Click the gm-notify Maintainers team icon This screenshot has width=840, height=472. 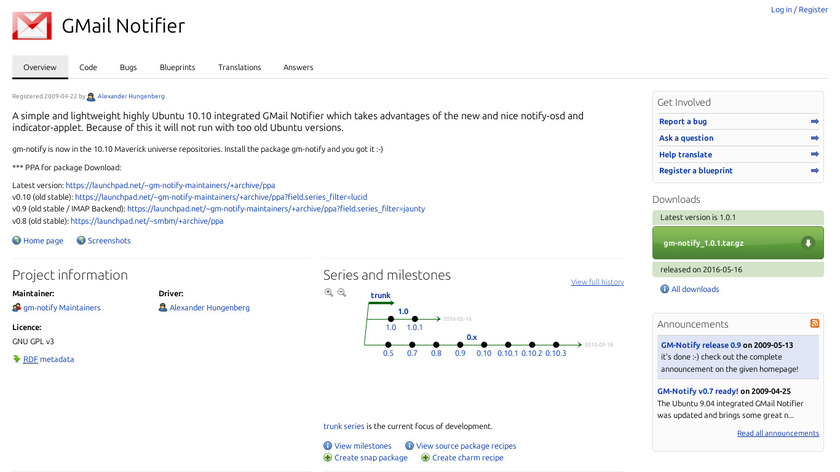click(17, 308)
